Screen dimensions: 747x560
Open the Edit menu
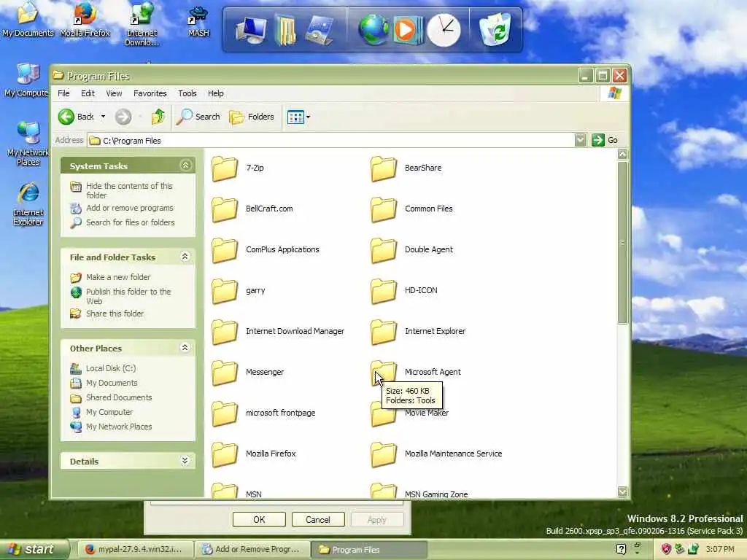[88, 93]
